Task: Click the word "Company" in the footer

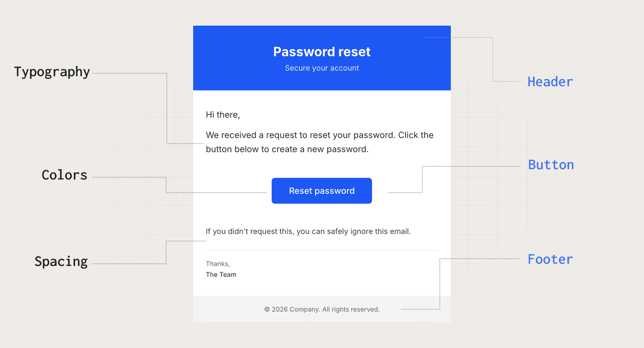Action: pos(304,310)
